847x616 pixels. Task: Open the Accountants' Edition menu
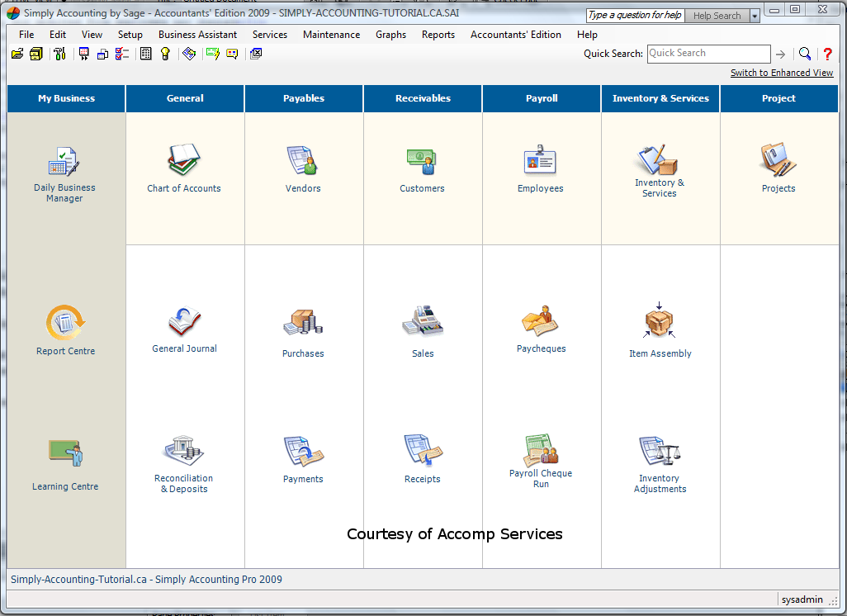click(516, 35)
